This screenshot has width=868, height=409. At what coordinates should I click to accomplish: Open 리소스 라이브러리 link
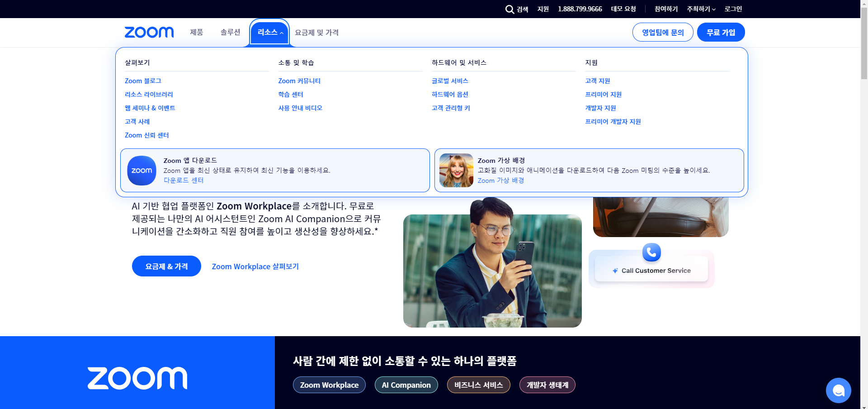pyautogui.click(x=149, y=95)
